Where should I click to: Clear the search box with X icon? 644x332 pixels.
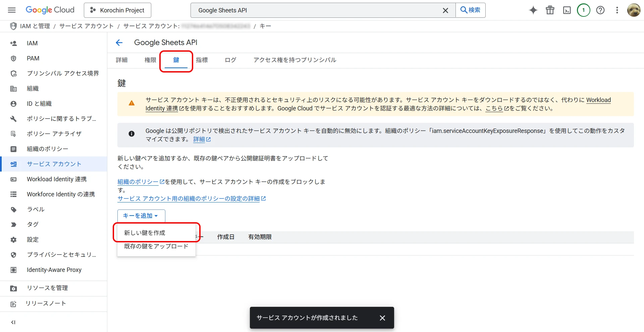[x=445, y=10]
